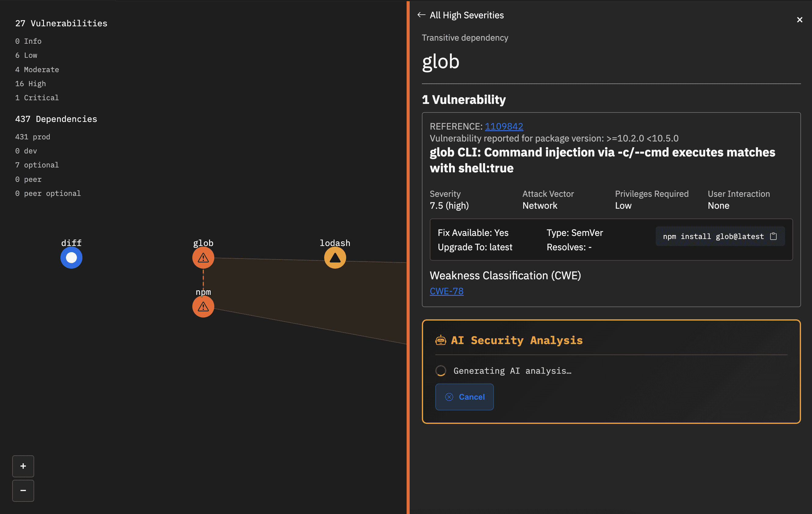
Task: Select the blue diff node
Action: click(71, 258)
